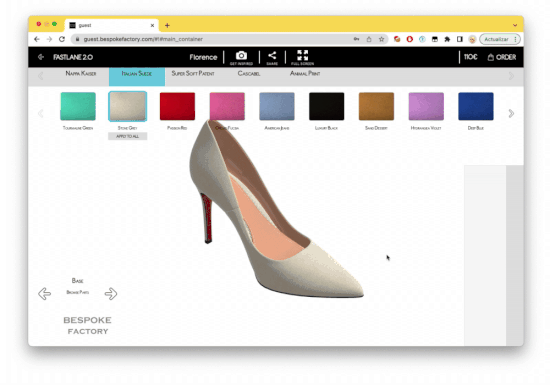The image size is (550, 385).
Task: Choose the pink Fucsia swatch
Action: (227, 106)
